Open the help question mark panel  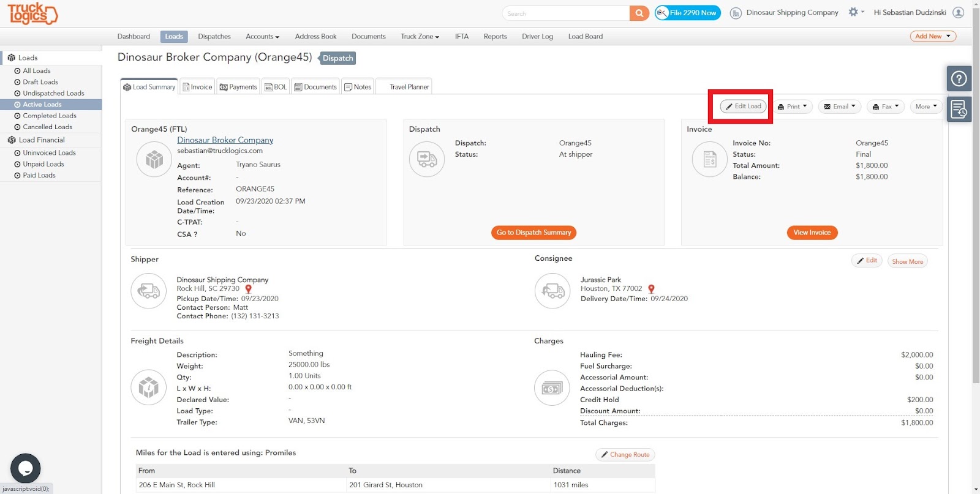(959, 79)
